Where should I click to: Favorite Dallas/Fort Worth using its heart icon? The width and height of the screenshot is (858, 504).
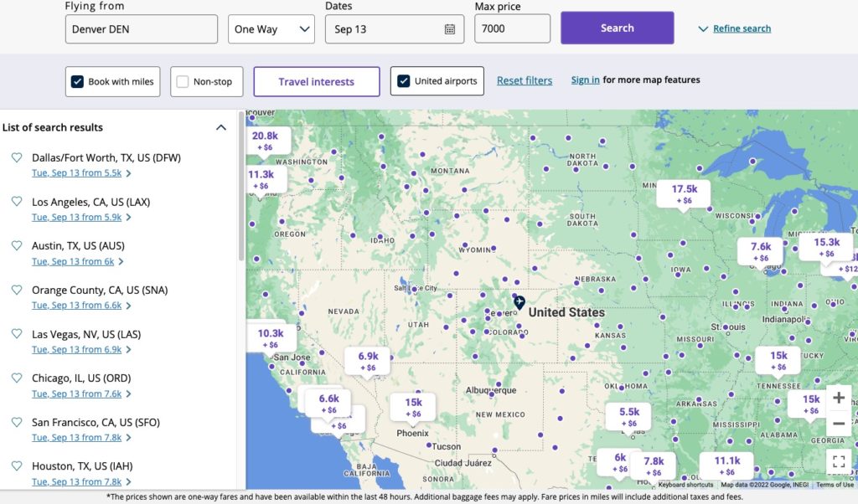(17, 157)
